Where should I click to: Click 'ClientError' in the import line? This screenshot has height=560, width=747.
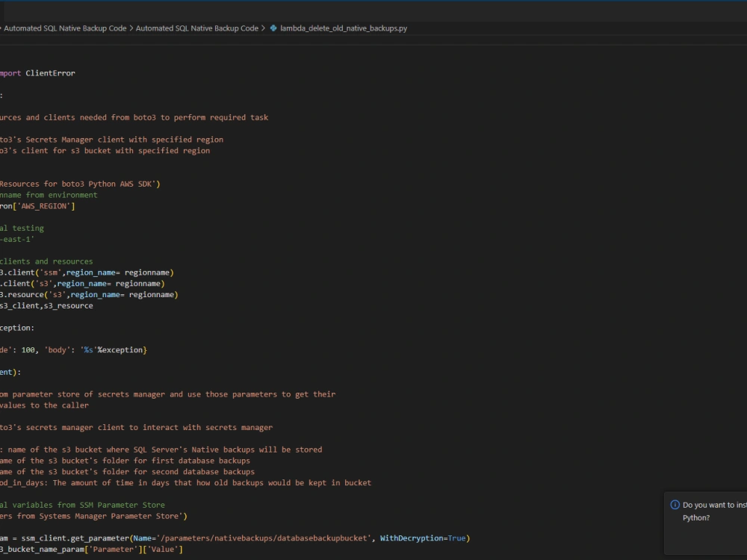(50, 73)
